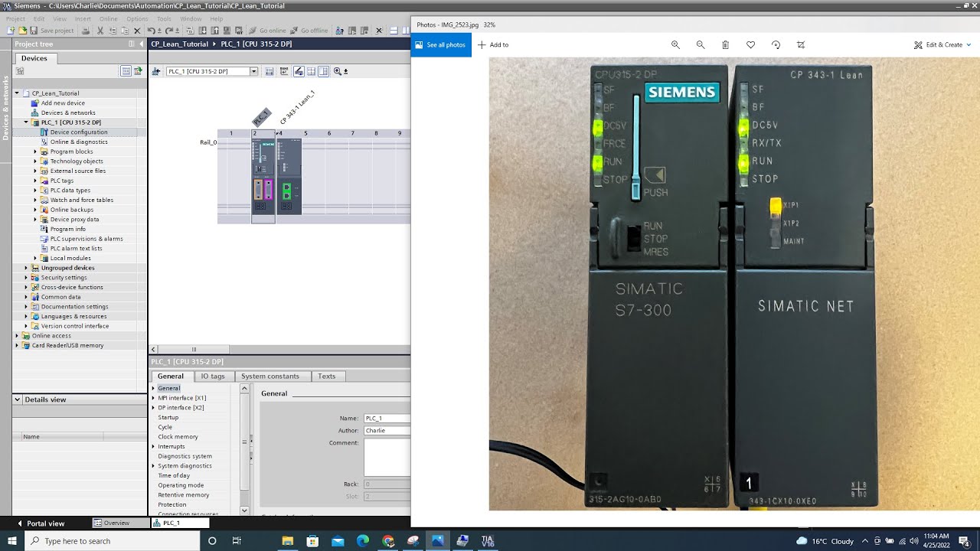Expand the PLC tags folder
Viewport: 980px width, 551px height.
point(35,181)
